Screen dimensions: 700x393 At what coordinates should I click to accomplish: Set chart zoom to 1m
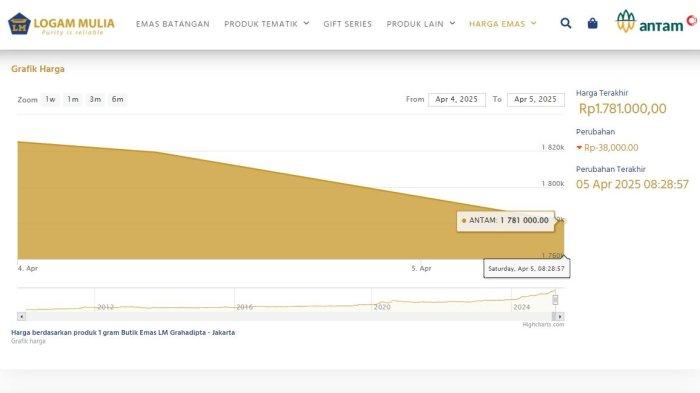(x=73, y=99)
